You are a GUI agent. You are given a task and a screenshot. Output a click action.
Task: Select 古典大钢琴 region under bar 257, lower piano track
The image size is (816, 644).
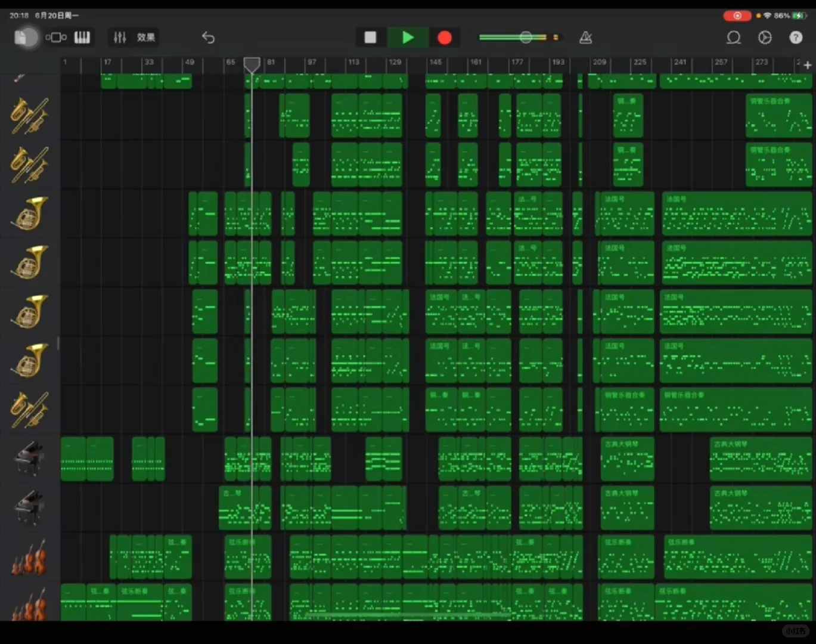pyautogui.click(x=761, y=507)
